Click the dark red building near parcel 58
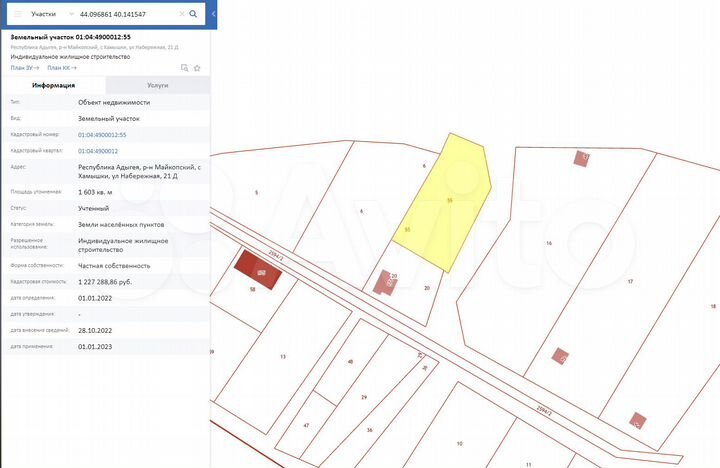The height and width of the screenshot is (468, 720). pyautogui.click(x=251, y=268)
